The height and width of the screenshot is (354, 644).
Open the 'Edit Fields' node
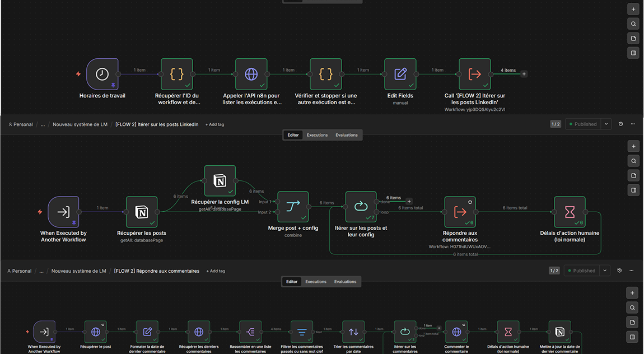coord(400,74)
